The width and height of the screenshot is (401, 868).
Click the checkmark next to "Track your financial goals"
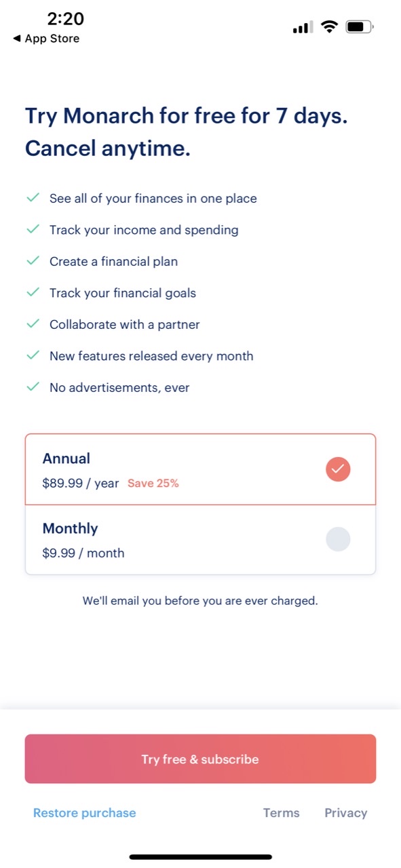33,292
